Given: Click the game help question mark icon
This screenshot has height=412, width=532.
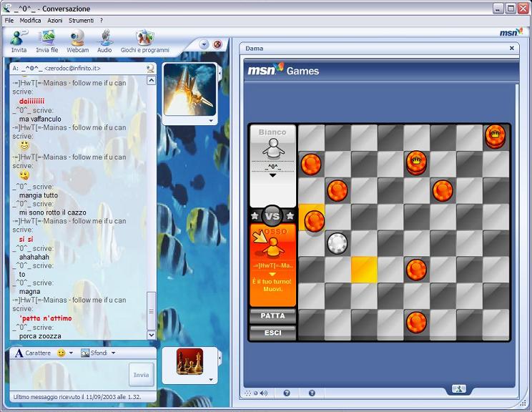Looking at the screenshot, I should 287,393.
